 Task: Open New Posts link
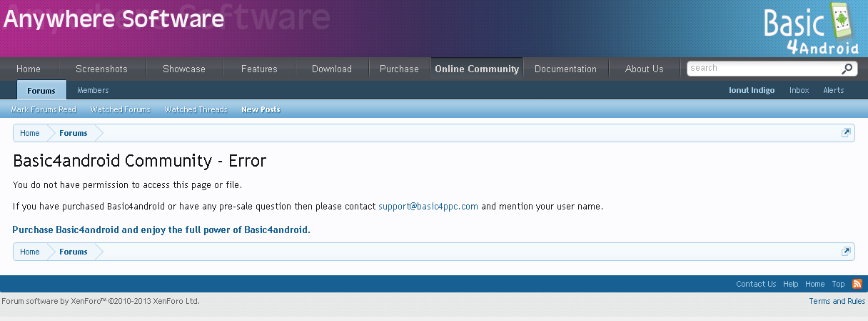coord(261,109)
